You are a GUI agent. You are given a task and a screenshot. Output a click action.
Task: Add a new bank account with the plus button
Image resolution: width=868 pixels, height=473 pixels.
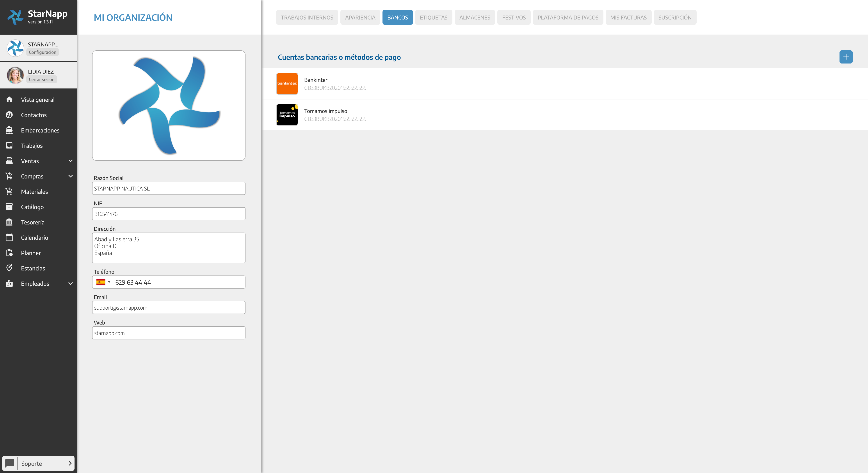point(845,57)
